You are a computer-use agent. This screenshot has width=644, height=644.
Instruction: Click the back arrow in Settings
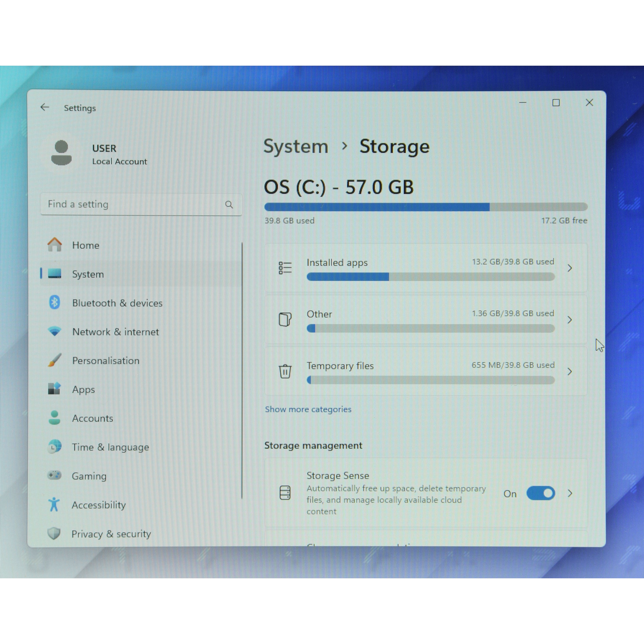(x=45, y=107)
